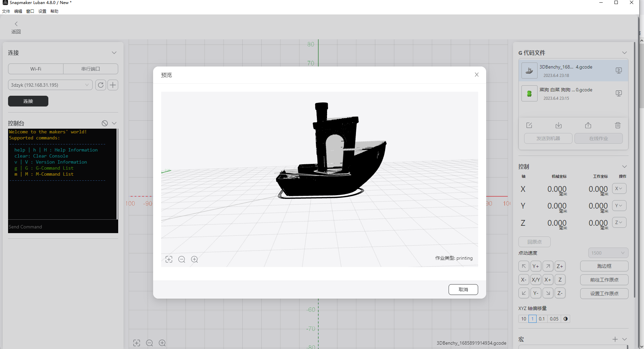Collapse the G代码文件 panel
Image resolution: width=644 pixels, height=349 pixels.
(x=625, y=53)
